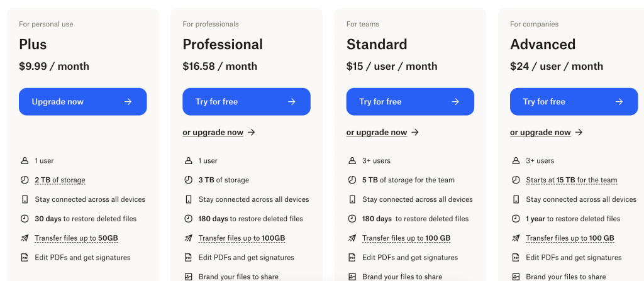Click Try for free under Advanced
The width and height of the screenshot is (644, 281).
tap(574, 101)
